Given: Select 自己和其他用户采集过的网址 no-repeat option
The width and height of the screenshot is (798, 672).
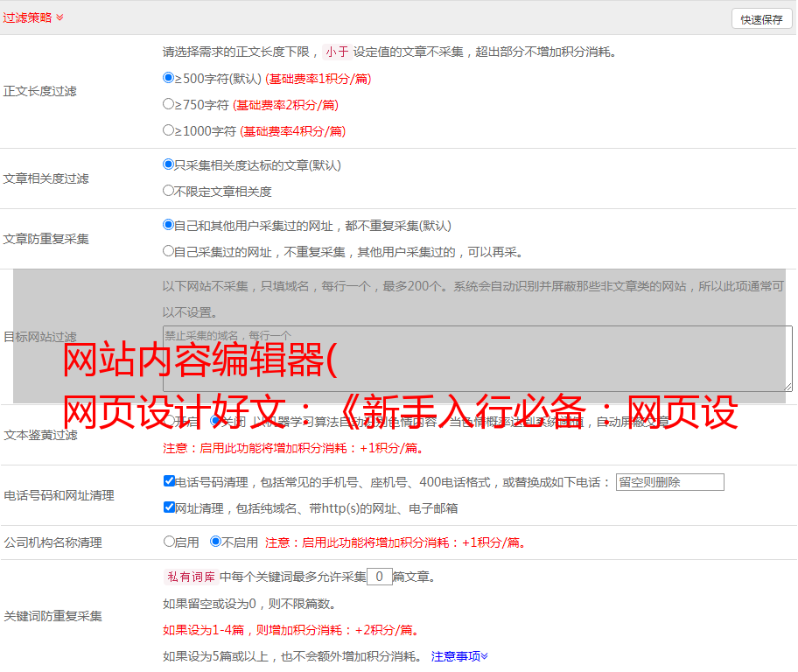Looking at the screenshot, I should [x=169, y=225].
